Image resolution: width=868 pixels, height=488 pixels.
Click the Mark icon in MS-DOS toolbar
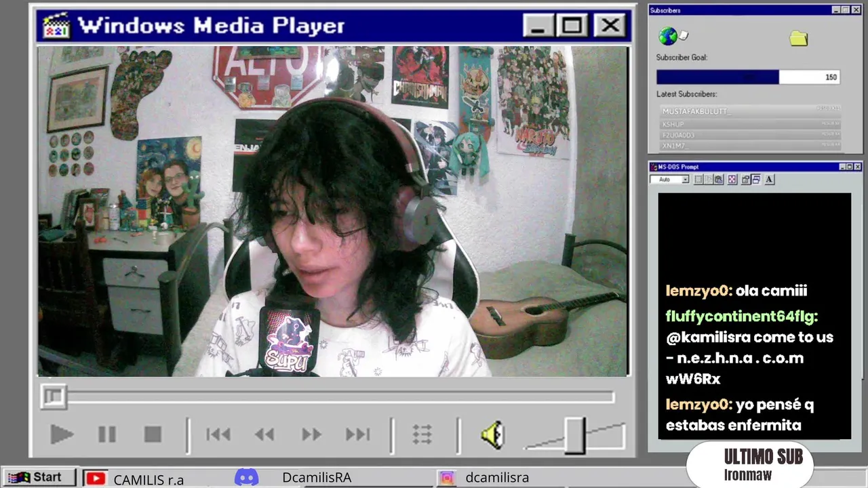[x=698, y=180]
